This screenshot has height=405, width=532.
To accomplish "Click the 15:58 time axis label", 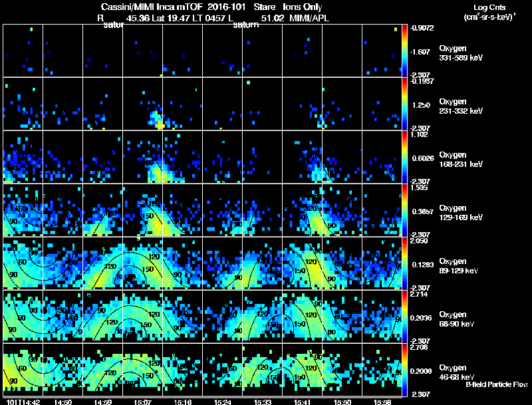I will (382, 402).
